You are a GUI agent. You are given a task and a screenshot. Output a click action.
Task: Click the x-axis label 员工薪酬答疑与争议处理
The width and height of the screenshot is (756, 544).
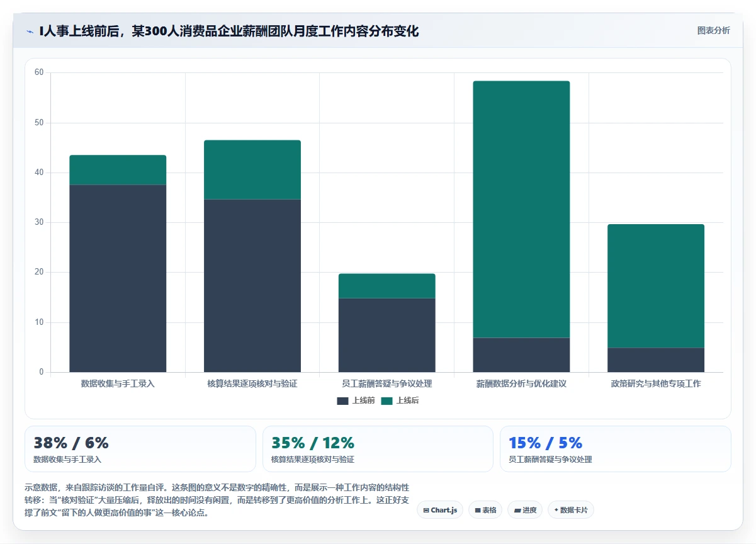click(x=386, y=383)
